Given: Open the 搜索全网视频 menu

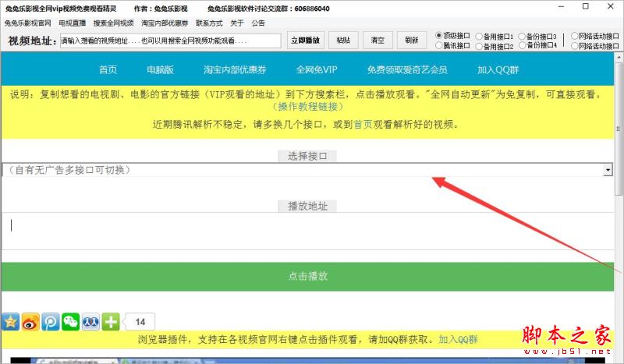Looking at the screenshot, I should [x=113, y=23].
